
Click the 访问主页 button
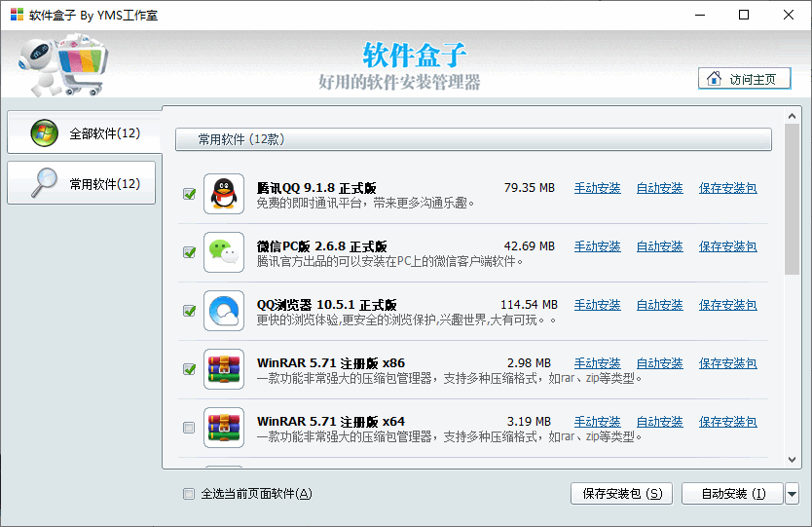pyautogui.click(x=744, y=79)
